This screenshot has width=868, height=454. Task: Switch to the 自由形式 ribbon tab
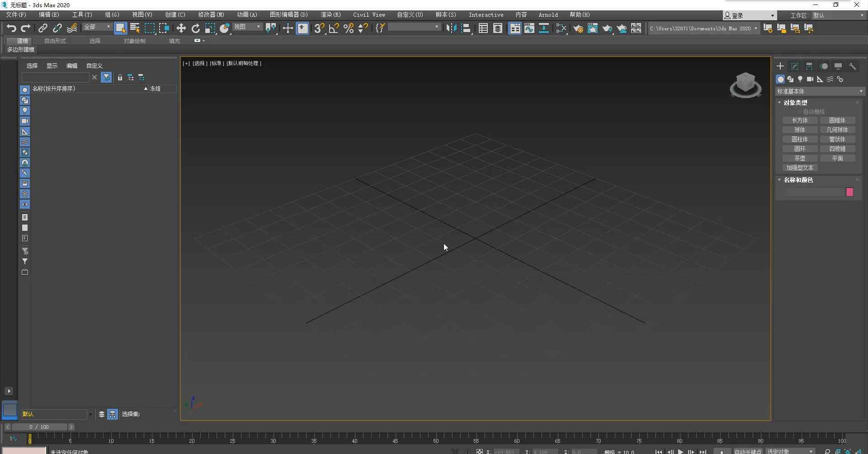(55, 41)
